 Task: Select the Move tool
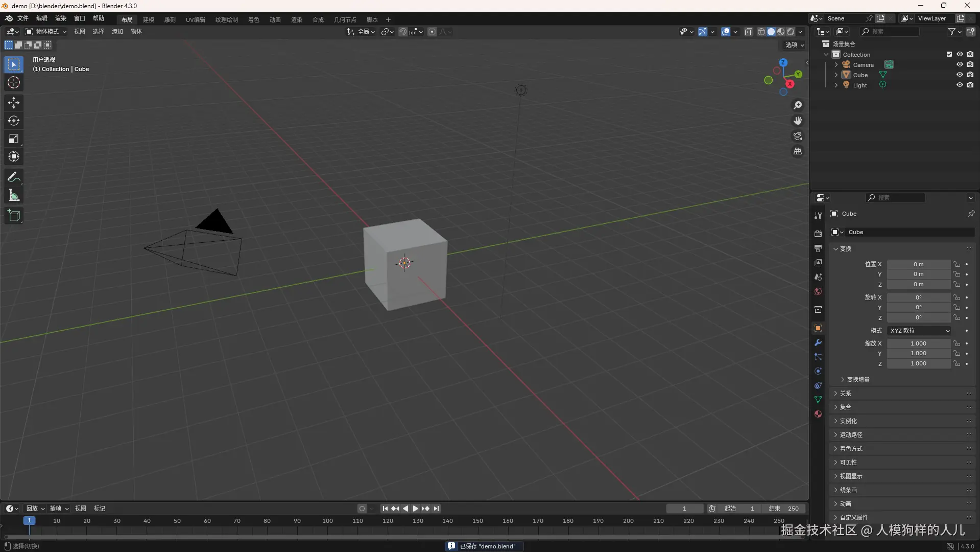(x=14, y=103)
